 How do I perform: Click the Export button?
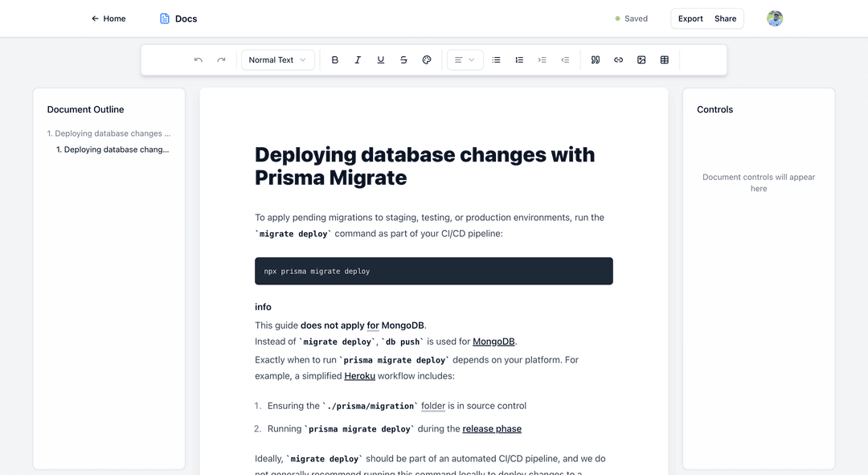point(690,18)
